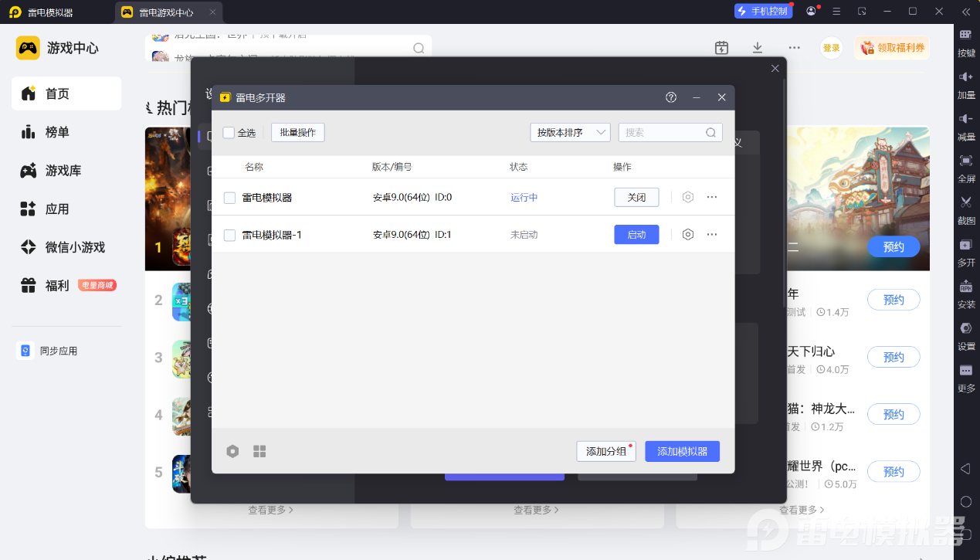Screen dimensions: 980x560
Task: Open the download icon in top bar
Action: coord(758,48)
